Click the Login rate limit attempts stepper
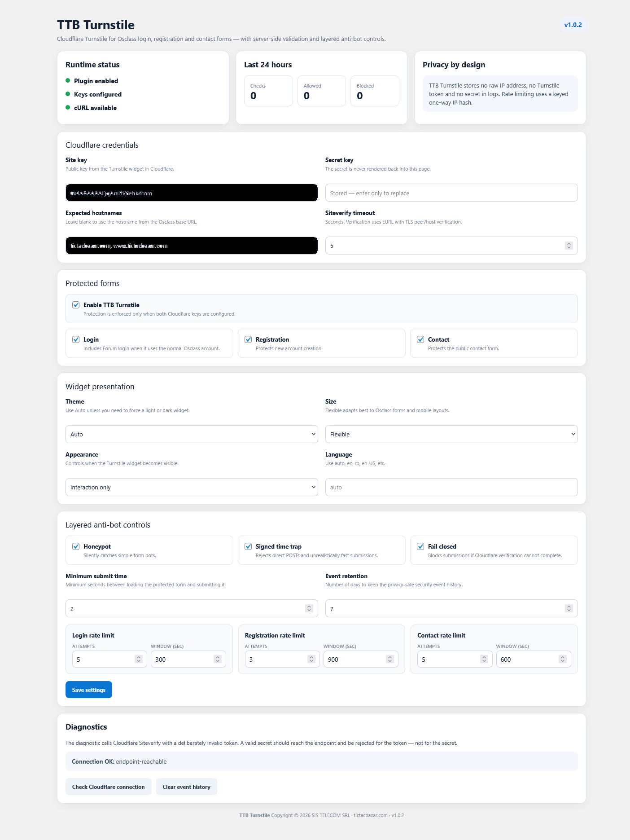This screenshot has height=840, width=630. coord(139,659)
